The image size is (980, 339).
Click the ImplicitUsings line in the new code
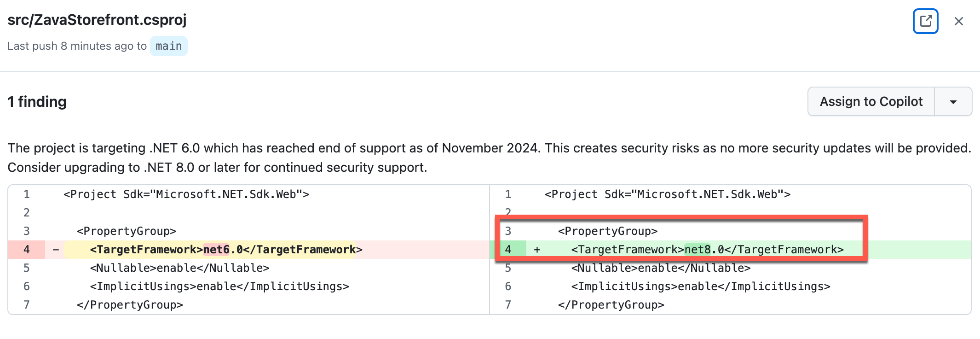pyautogui.click(x=701, y=286)
